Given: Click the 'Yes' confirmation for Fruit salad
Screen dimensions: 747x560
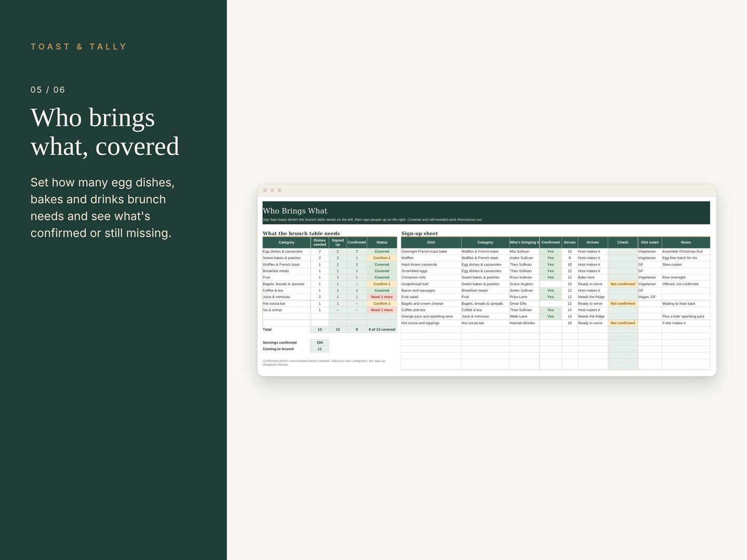Looking at the screenshot, I should (551, 297).
